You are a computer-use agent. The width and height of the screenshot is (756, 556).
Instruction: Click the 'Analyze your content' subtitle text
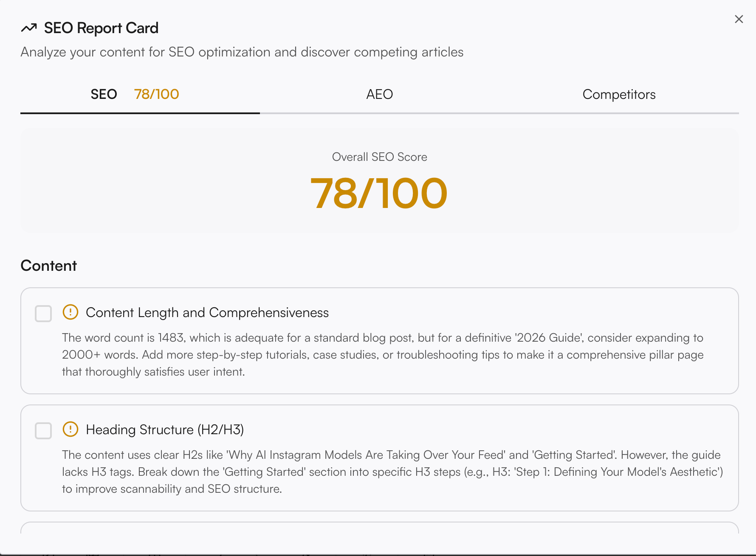click(242, 52)
